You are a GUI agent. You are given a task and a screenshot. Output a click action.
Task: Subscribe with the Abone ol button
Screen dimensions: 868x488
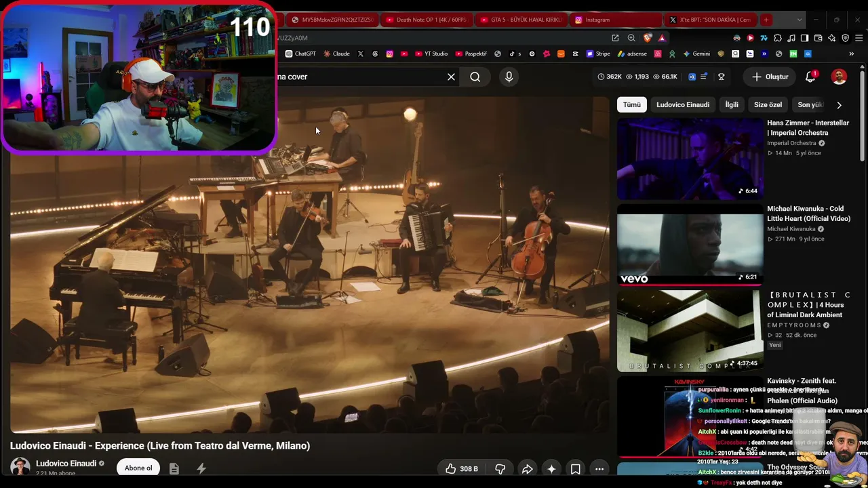tap(138, 468)
